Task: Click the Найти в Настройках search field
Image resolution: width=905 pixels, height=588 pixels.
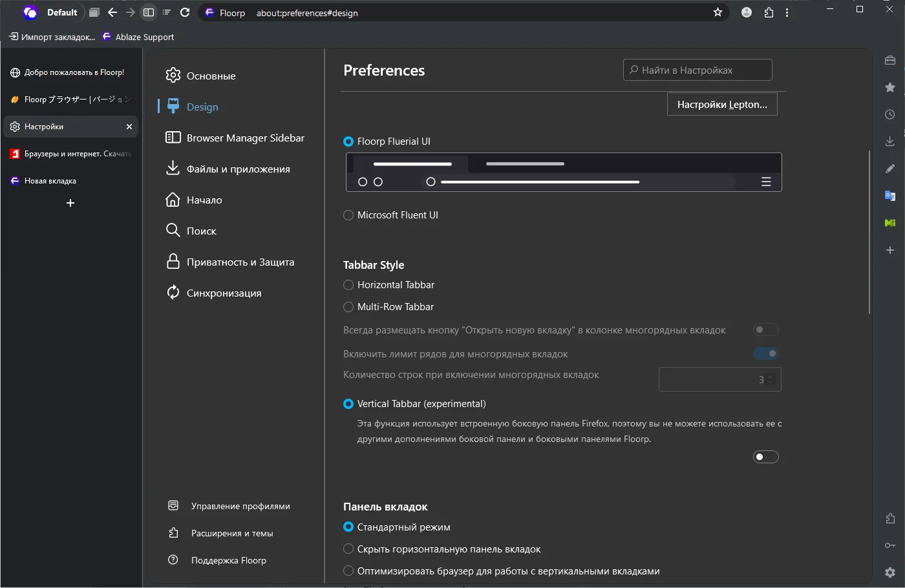Action: (698, 70)
